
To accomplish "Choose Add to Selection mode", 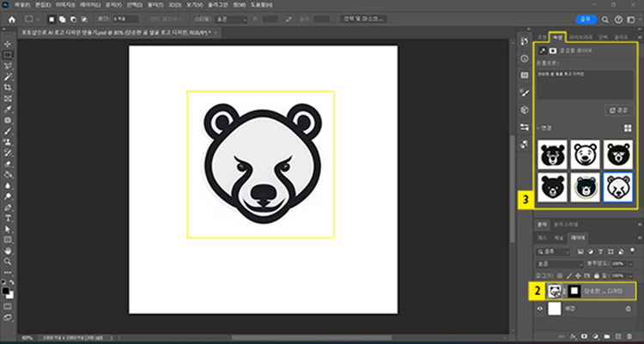I will click(63, 19).
